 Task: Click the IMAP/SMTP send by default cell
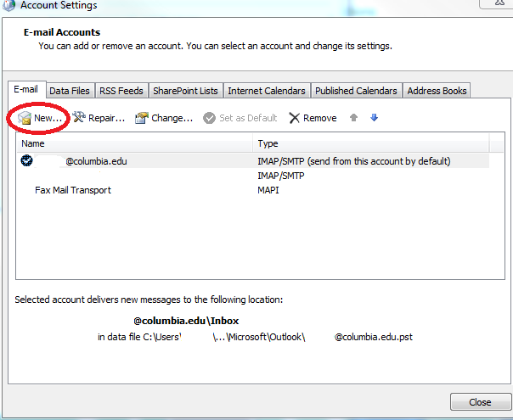(x=354, y=161)
